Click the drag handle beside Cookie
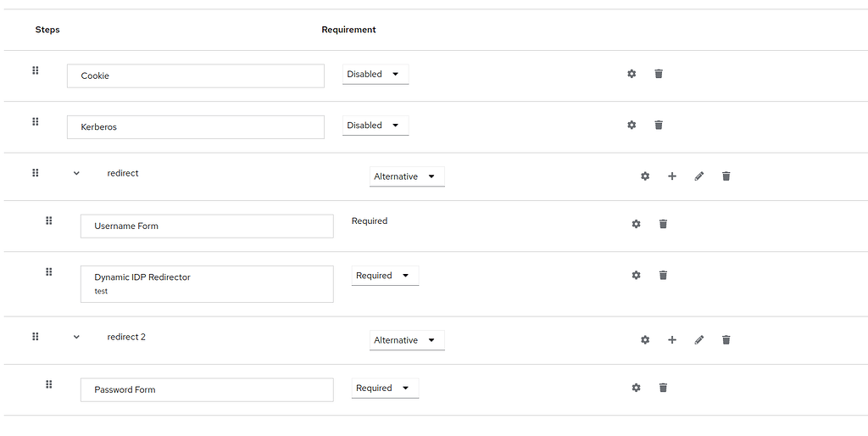 36,70
